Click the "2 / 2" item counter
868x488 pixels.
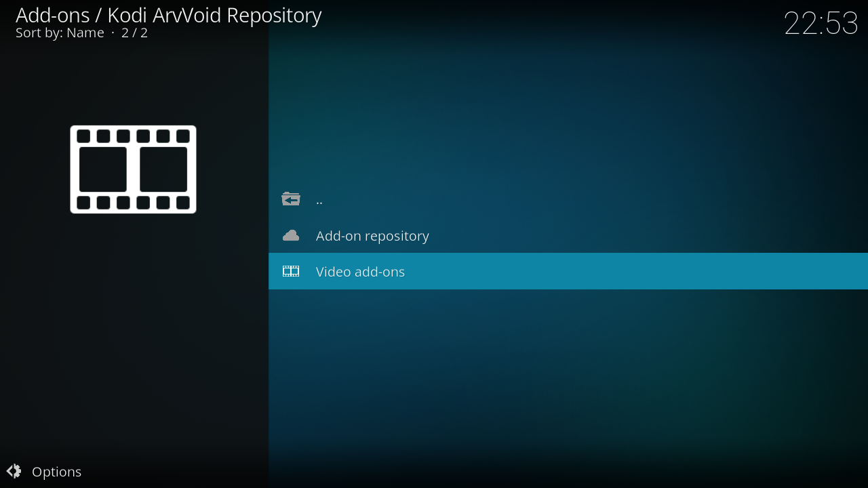point(134,33)
